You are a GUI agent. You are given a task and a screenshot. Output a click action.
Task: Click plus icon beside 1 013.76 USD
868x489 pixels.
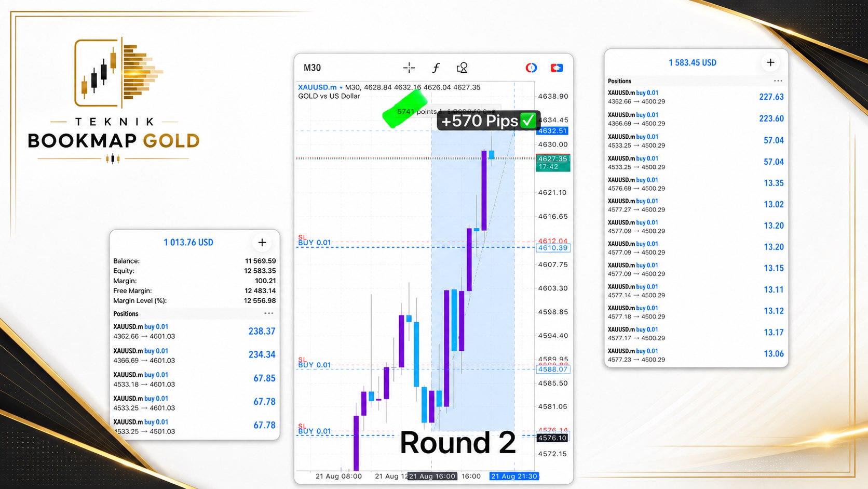[x=262, y=242]
